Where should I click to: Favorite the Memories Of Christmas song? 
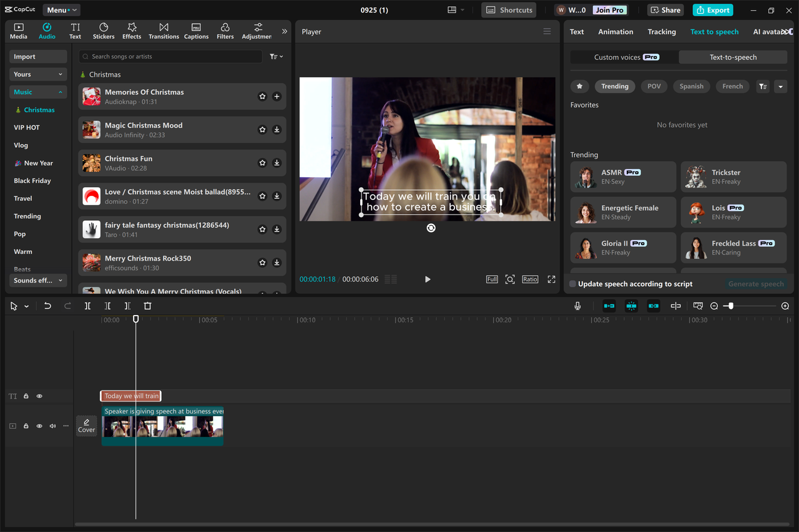point(262,97)
